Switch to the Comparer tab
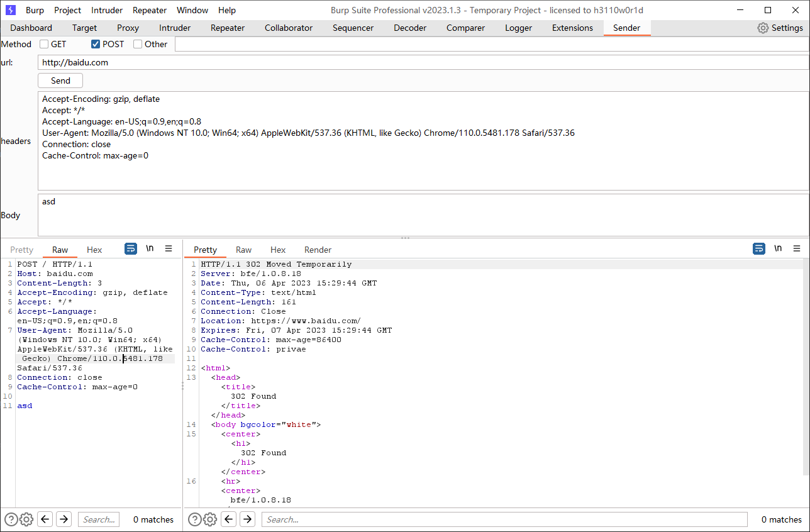Viewport: 810px width, 532px height. [465, 28]
